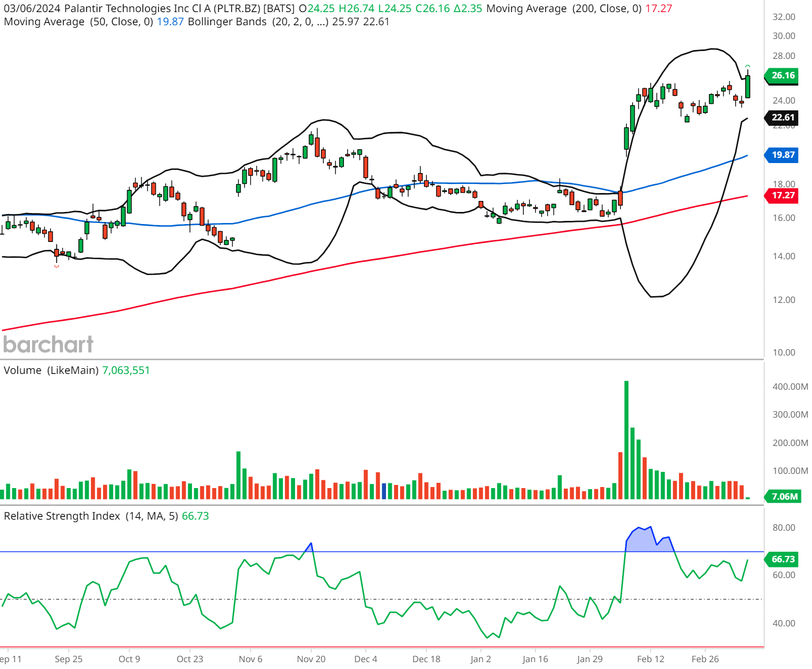Click the Dec 4 date label

[x=366, y=659]
